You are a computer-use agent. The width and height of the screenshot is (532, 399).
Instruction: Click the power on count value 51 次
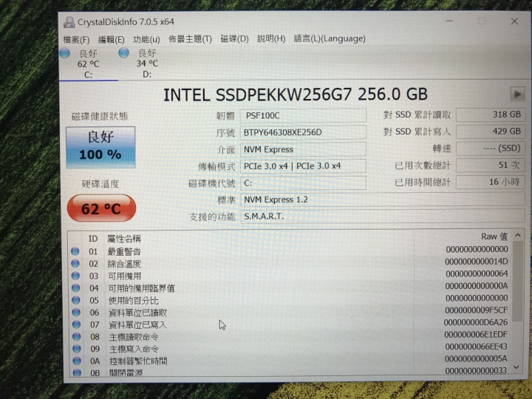pyautogui.click(x=491, y=166)
